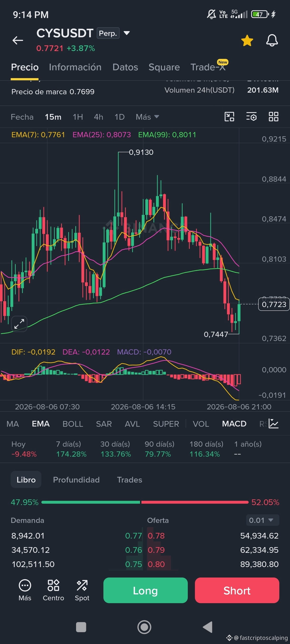Screen dimensions: 290x644
Task: Tap the EMA(7) indicator label
Action: pyautogui.click(x=38, y=135)
